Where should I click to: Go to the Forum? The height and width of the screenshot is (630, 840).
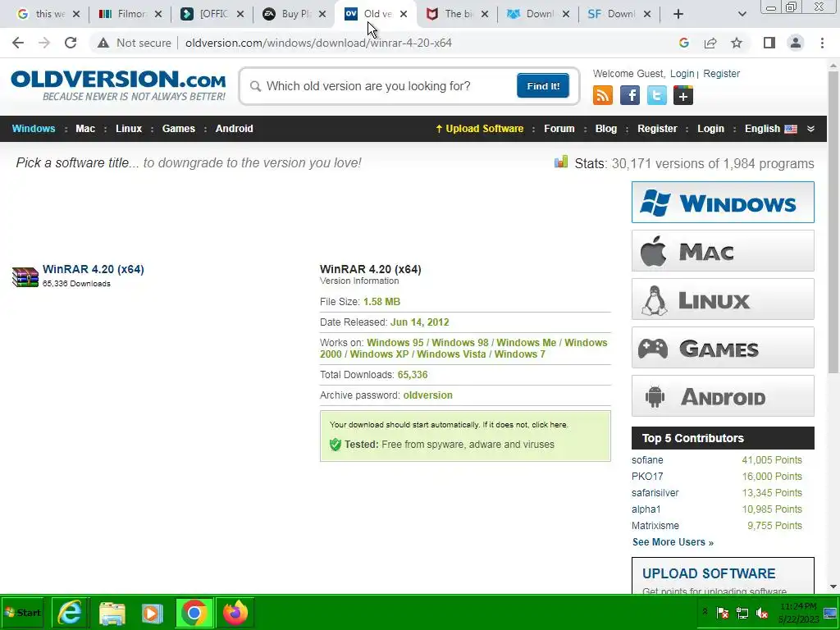coord(559,129)
